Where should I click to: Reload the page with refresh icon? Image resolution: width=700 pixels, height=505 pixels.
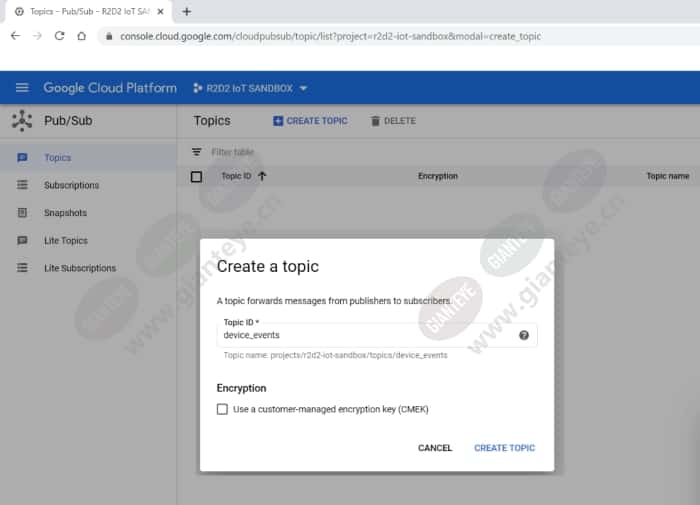59,36
